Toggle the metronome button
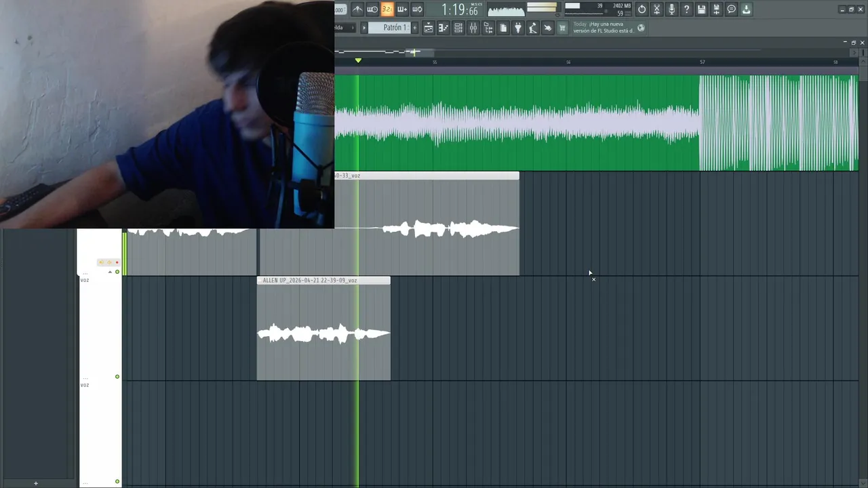This screenshot has height=488, width=868. pos(357,9)
